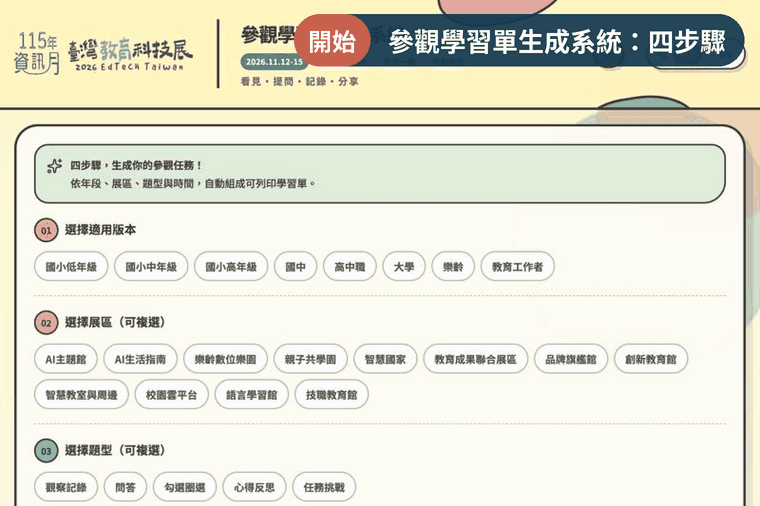760x506 pixels.
Task: Select the 樂齡數位樂園 exhibit area
Action: click(225, 359)
